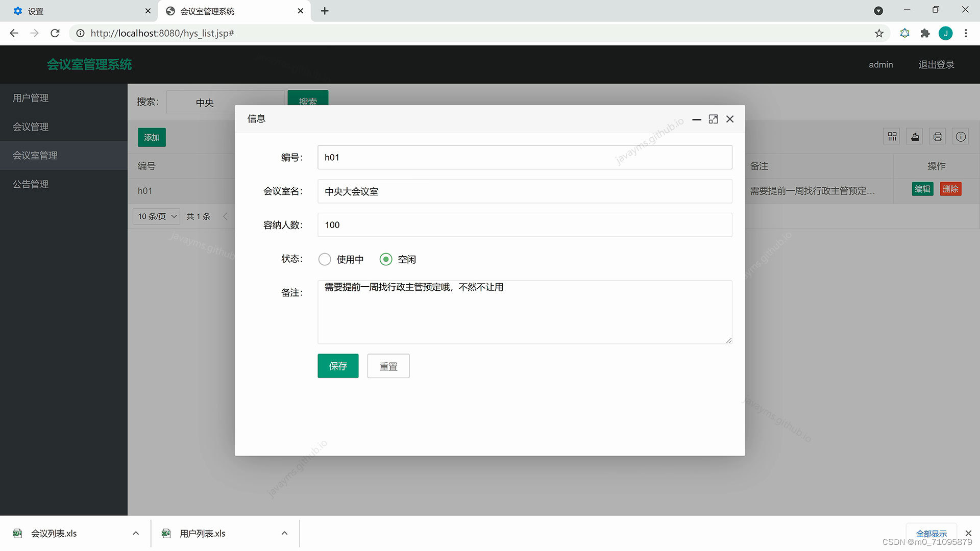Click the 搜索 button
Screen dimensions: 980x551
(308, 98)
